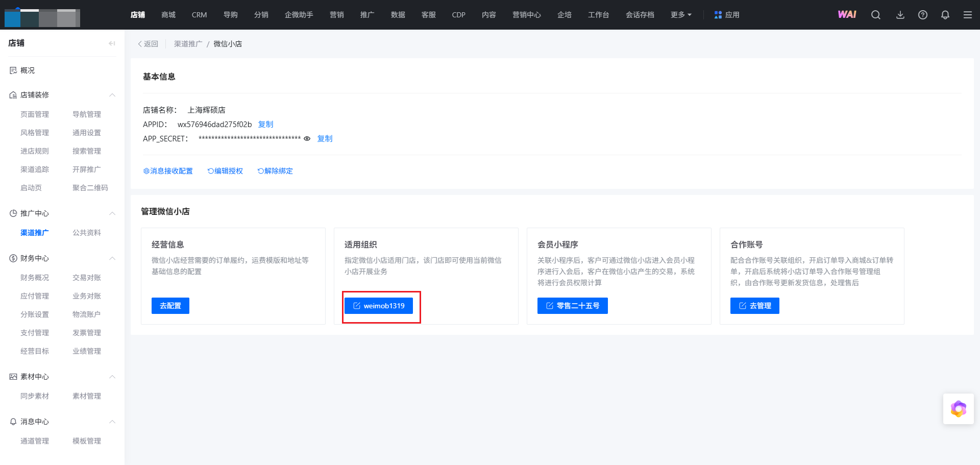The height and width of the screenshot is (465, 980).
Task: Open 概况 in the sidebar
Action: [28, 70]
